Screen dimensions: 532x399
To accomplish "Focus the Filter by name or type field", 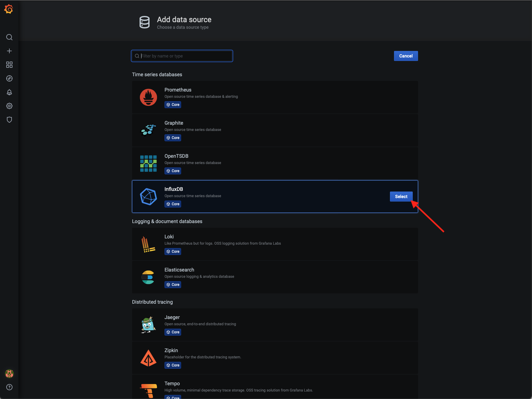I will coord(182,56).
